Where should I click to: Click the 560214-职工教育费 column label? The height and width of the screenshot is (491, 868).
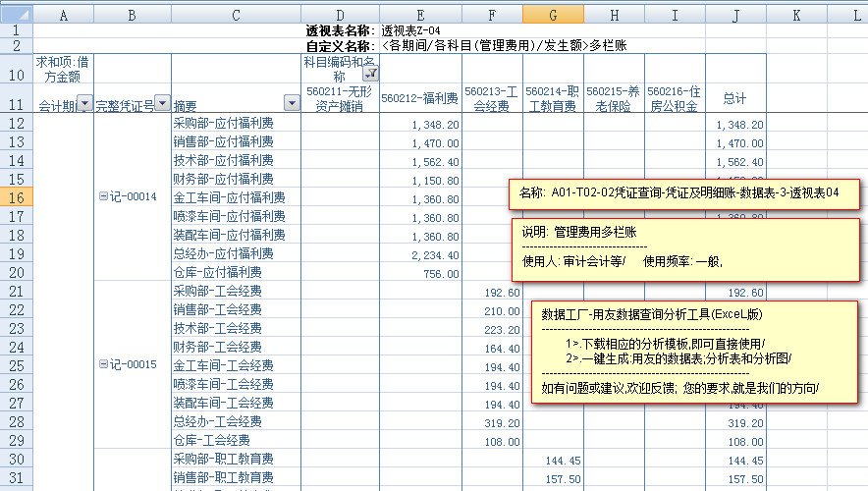(555, 98)
